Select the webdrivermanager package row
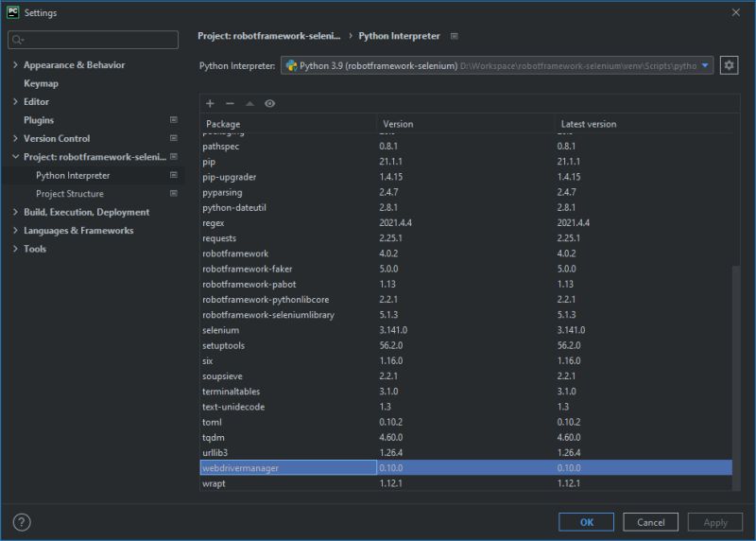The width and height of the screenshot is (756, 541). click(x=466, y=468)
